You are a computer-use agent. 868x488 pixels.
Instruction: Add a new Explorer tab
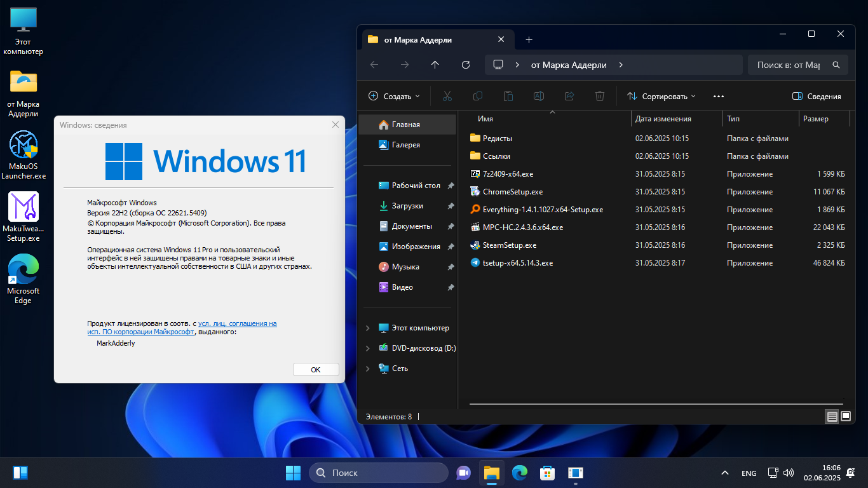529,39
